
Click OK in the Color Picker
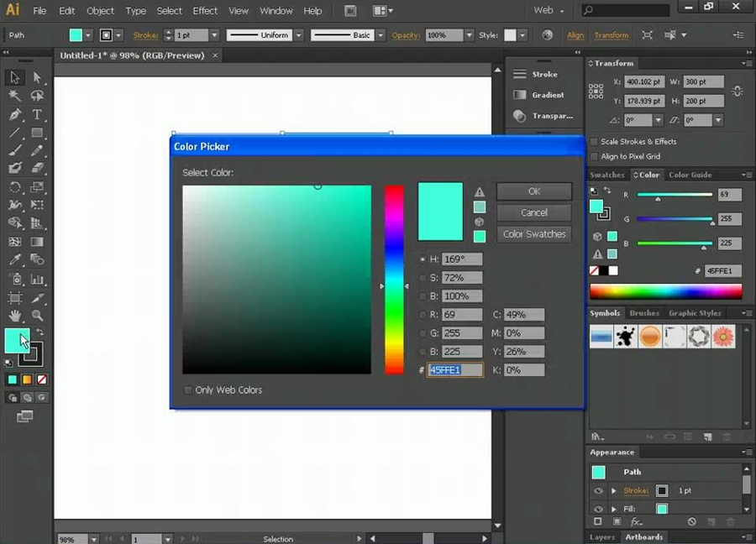coord(533,191)
